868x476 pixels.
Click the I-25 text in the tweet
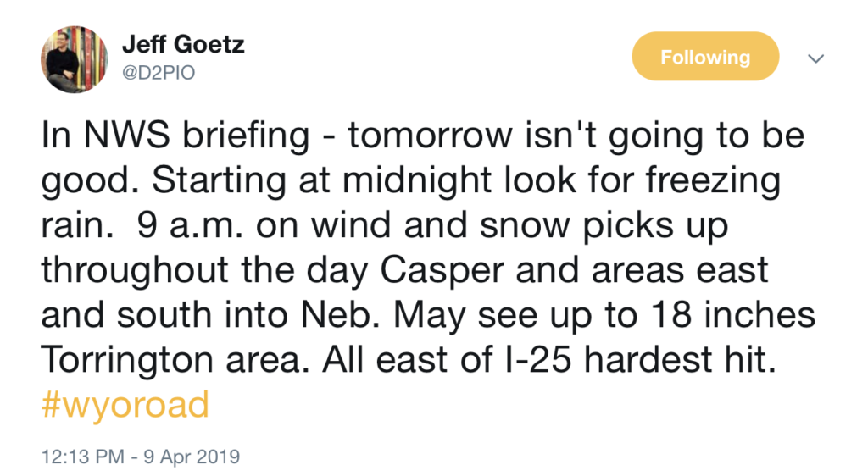(x=535, y=360)
